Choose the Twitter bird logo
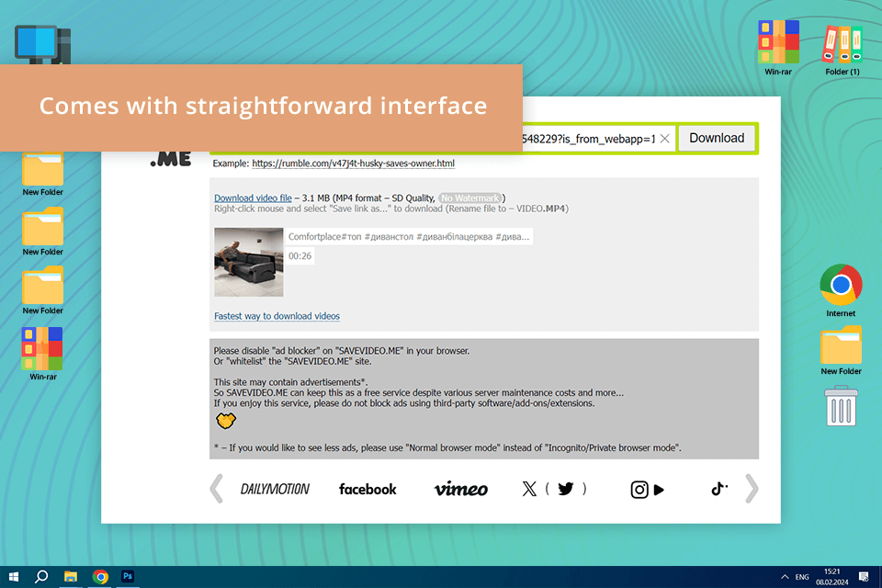The image size is (882, 588). pos(565,489)
